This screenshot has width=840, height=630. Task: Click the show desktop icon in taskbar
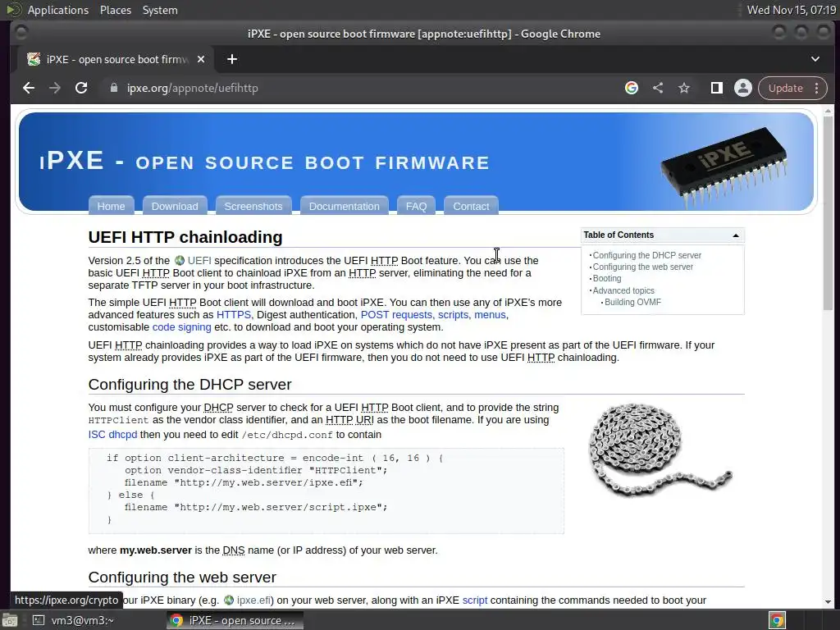[x=10, y=620]
